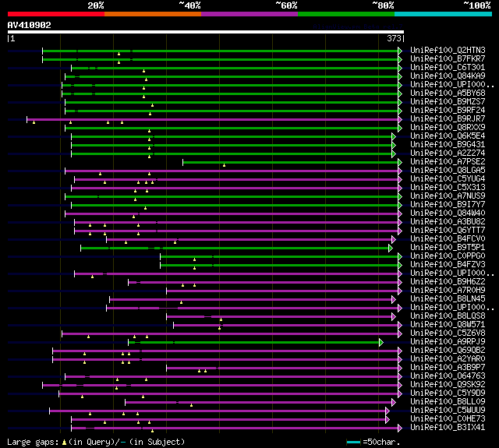Click the end arrowhead of the B9T5P1 alignment
The width and height of the screenshot is (499, 448).
[x=391, y=249]
